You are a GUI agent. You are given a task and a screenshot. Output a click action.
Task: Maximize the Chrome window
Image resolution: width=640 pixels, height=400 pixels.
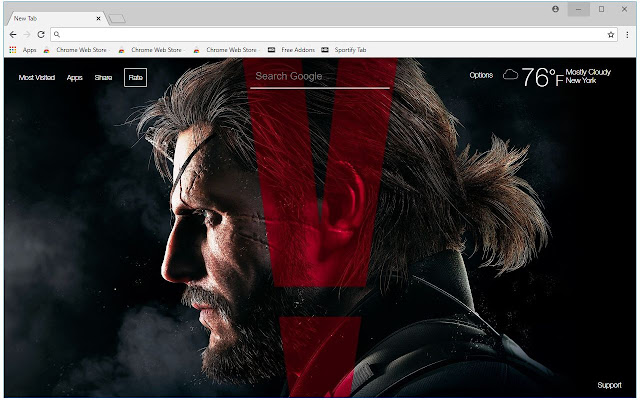(x=601, y=9)
